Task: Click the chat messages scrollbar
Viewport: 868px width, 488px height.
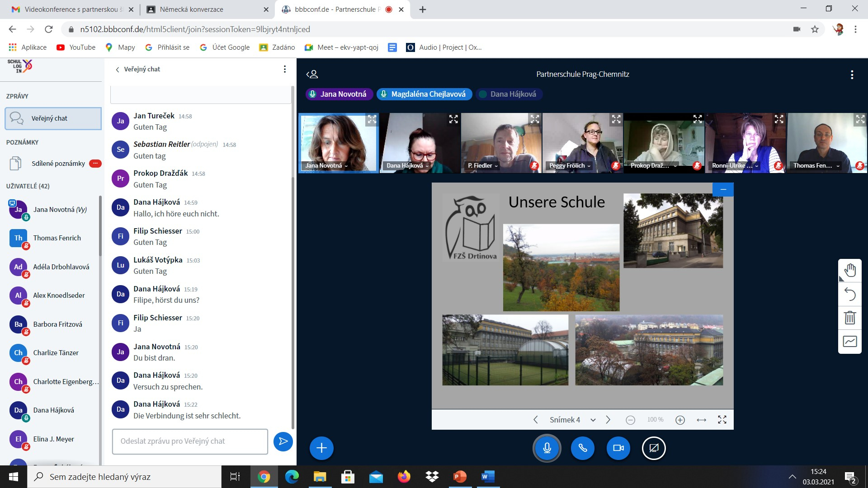Action: pos(293,303)
